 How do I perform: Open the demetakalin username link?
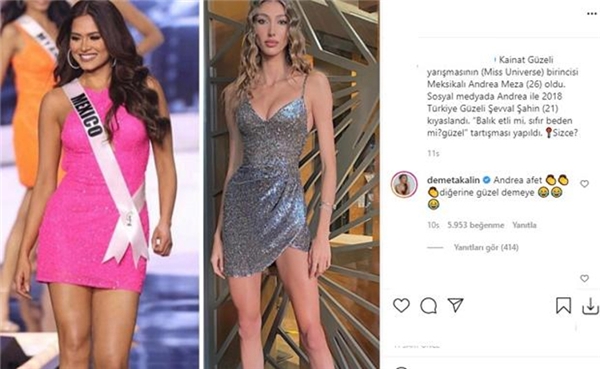[453, 180]
